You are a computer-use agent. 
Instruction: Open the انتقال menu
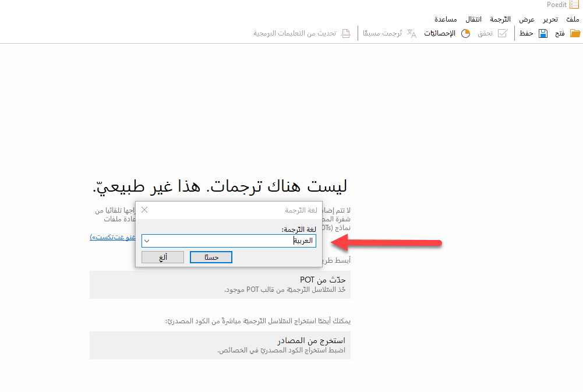click(x=474, y=19)
